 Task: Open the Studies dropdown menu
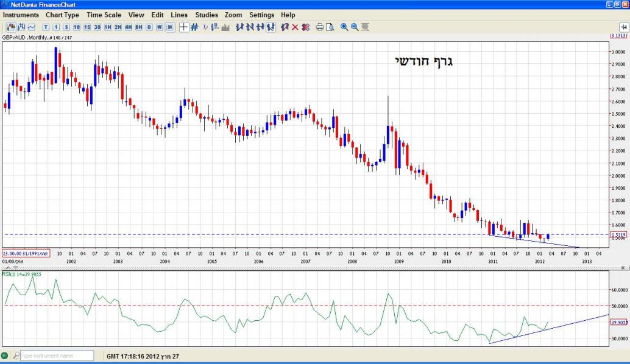pos(207,15)
